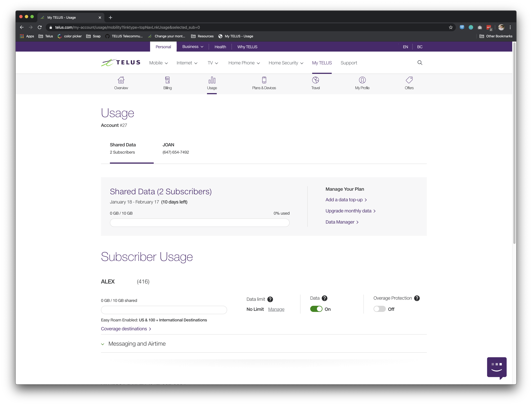This screenshot has height=405, width=532.
Task: Click the page vertical scrollbar
Action: tap(514, 143)
